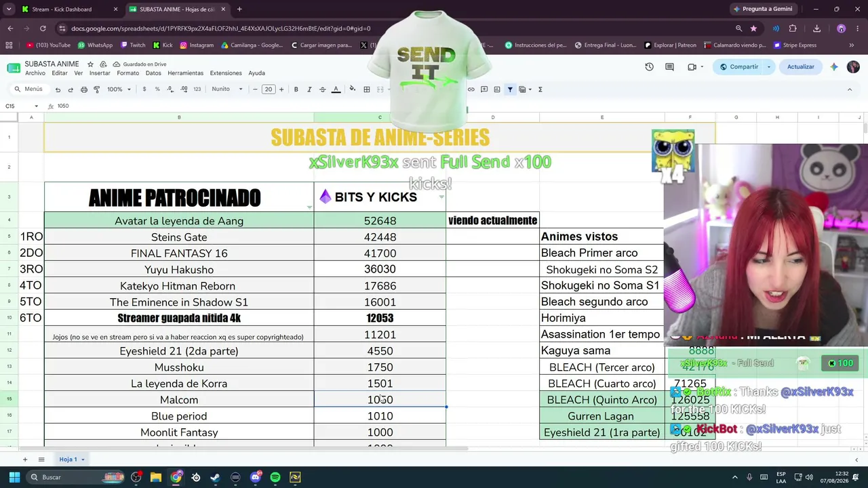Image resolution: width=868 pixels, height=488 pixels.
Task: Select the paint format roller tool
Action: click(x=96, y=89)
